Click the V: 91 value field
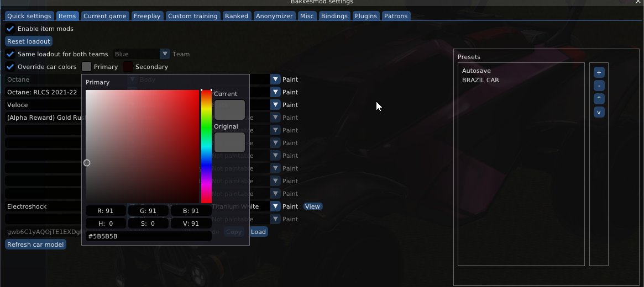644x287 pixels. (191, 224)
